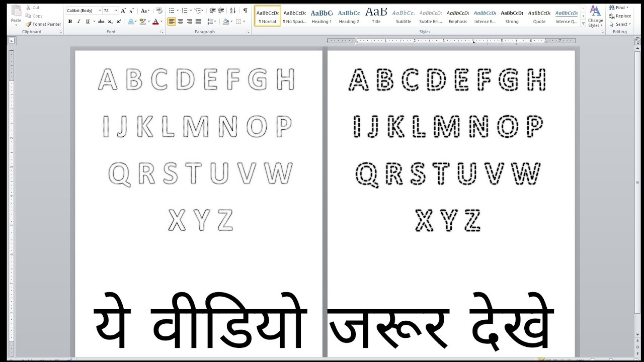This screenshot has height=362, width=644.
Task: Click the Find button in Editing
Action: 616,8
